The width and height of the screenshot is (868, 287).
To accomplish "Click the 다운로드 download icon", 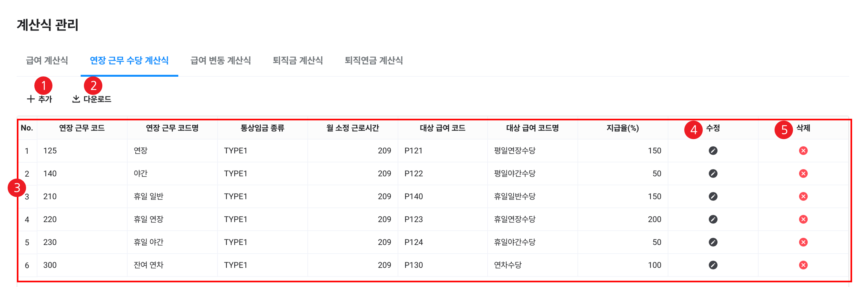I will pos(76,99).
